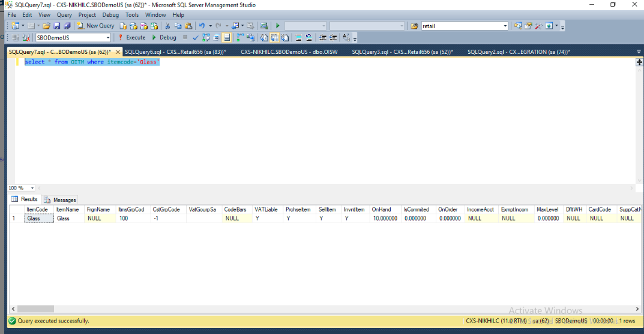Click the Parse checkmark icon
The width and height of the screenshot is (644, 334).
(196, 38)
